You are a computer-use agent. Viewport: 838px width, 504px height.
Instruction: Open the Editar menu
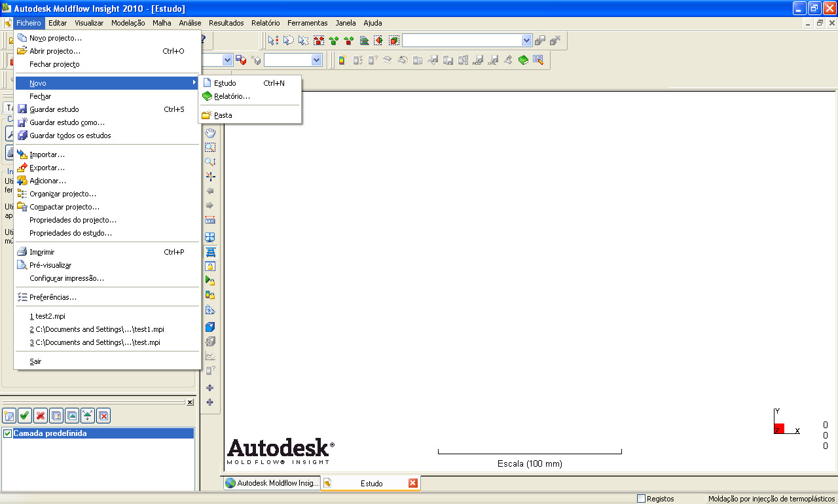click(58, 23)
